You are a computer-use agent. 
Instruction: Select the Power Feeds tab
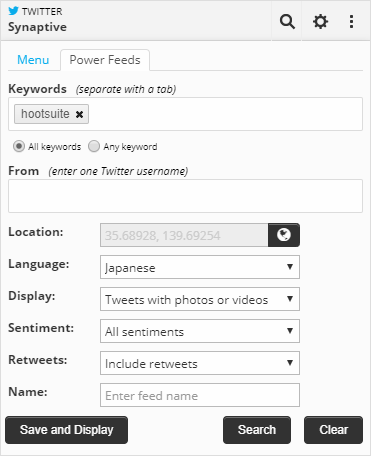[x=105, y=60]
